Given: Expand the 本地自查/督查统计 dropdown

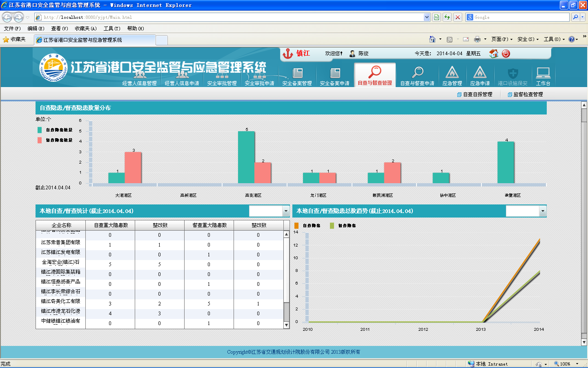Looking at the screenshot, I should (x=285, y=211).
